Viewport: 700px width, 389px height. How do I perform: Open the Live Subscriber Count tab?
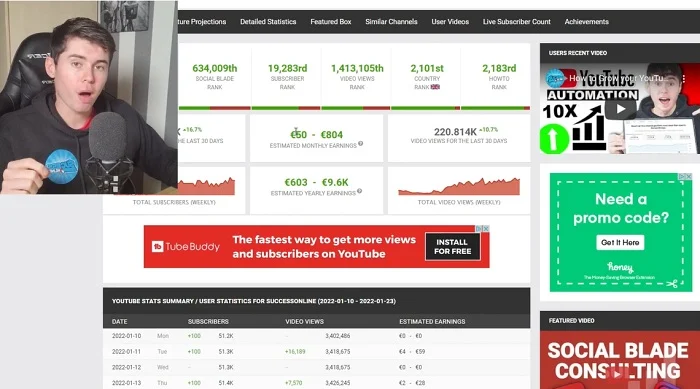click(517, 21)
